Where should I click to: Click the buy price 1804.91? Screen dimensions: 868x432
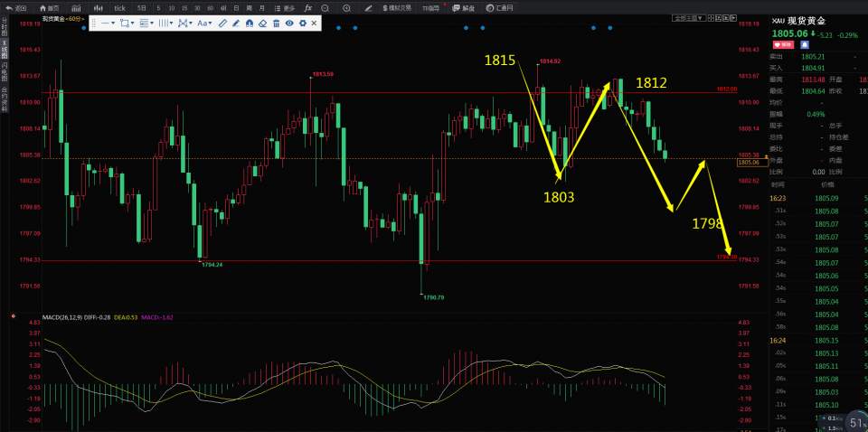[813, 68]
